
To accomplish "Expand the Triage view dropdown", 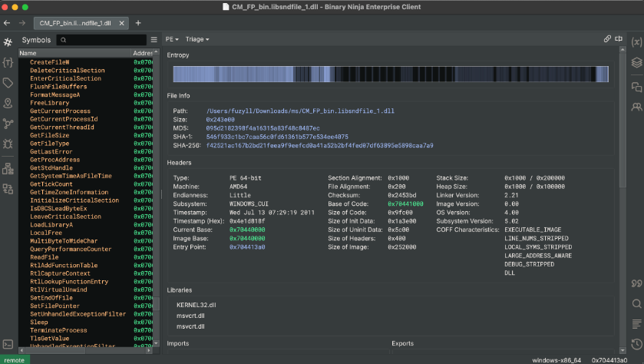I will pos(196,38).
